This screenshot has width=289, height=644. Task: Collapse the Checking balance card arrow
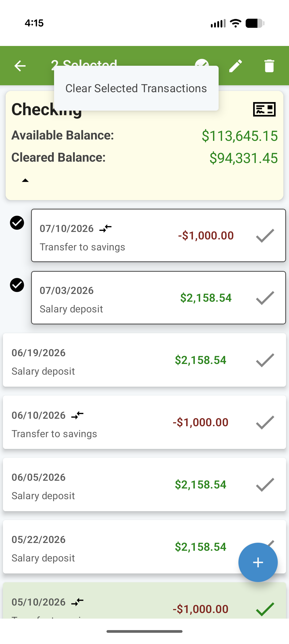[25, 180]
